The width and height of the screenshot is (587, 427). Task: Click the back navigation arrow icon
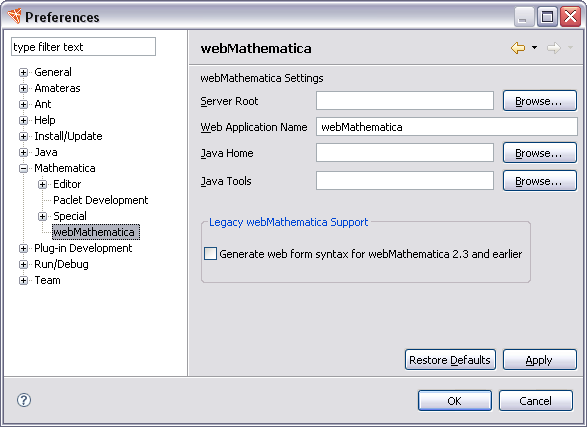pyautogui.click(x=518, y=48)
